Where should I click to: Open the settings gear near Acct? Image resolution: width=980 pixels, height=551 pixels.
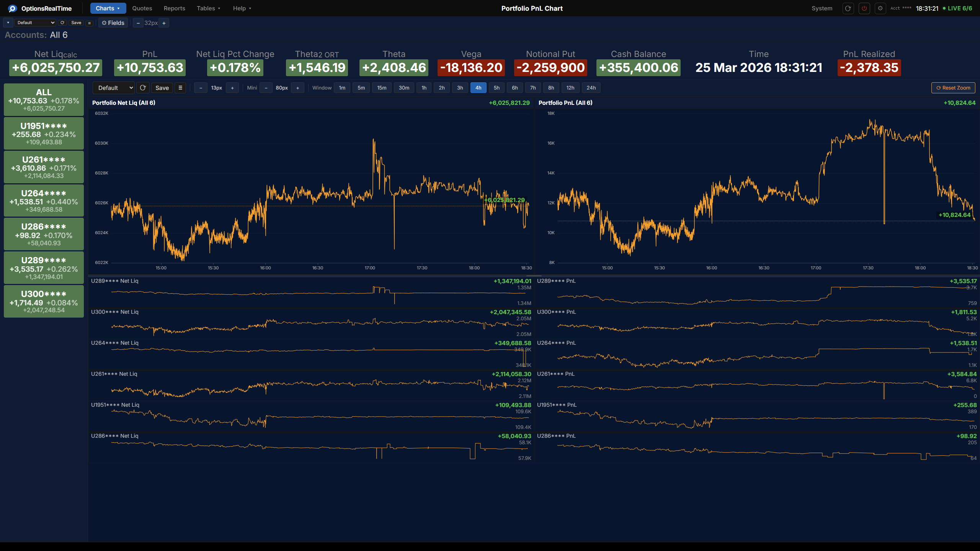tap(880, 8)
